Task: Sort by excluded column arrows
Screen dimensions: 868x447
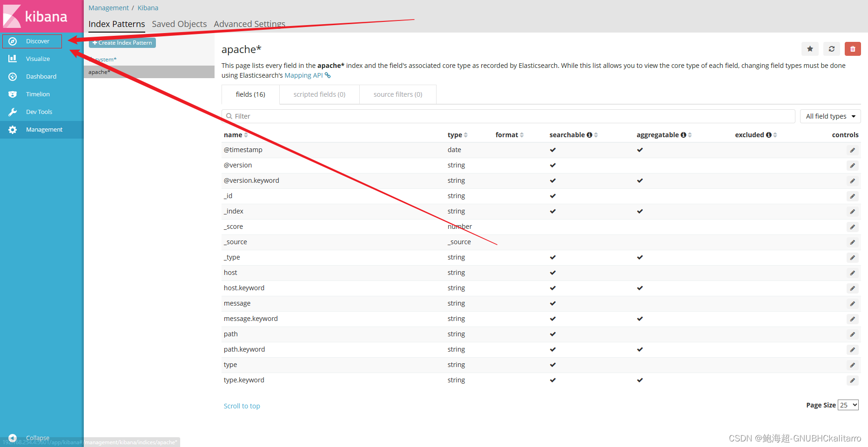Action: tap(775, 135)
